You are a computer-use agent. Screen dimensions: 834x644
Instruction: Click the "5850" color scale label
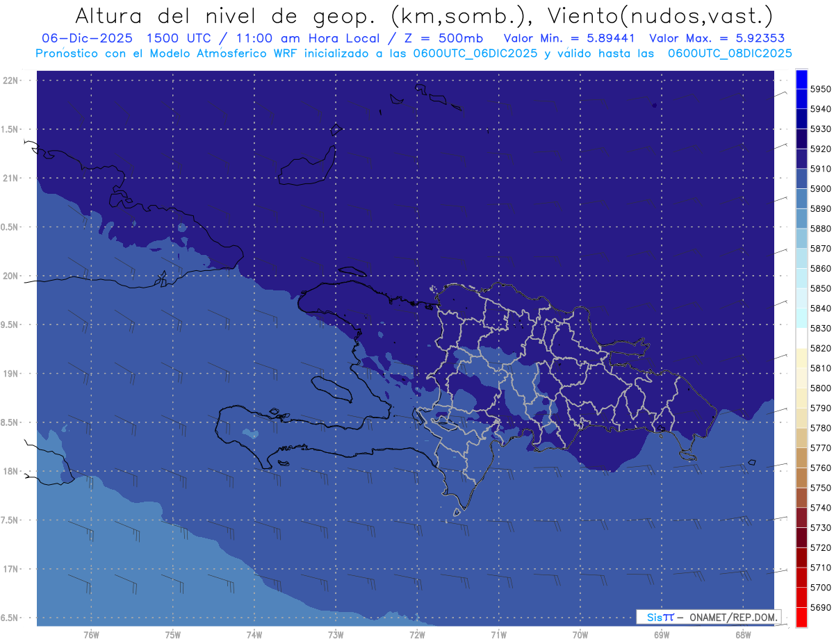pyautogui.click(x=820, y=288)
